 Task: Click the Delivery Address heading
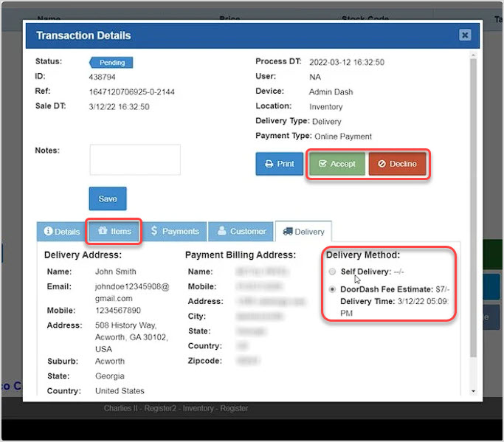[83, 255]
